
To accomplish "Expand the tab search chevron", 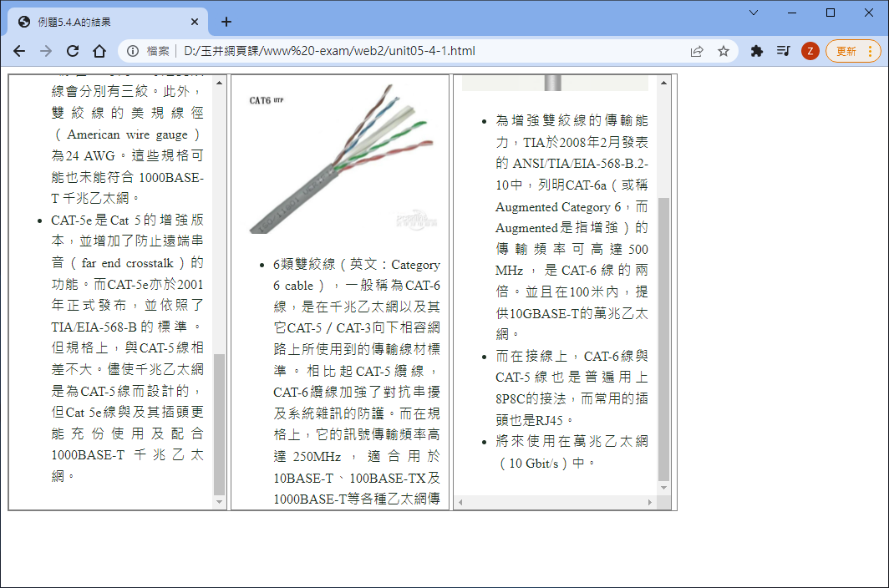I will tap(754, 13).
